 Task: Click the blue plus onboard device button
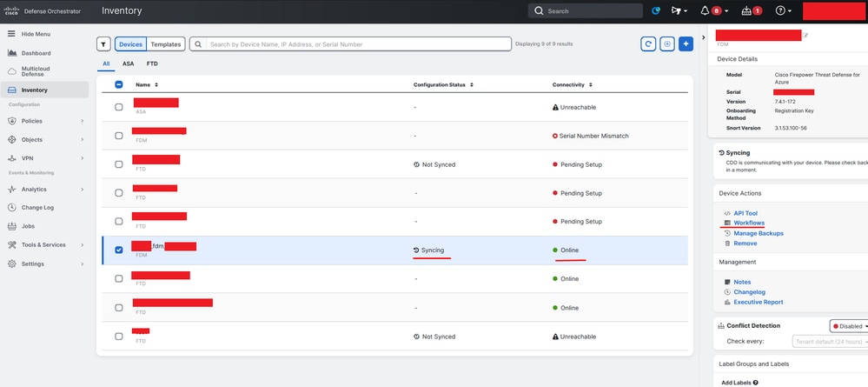[686, 43]
